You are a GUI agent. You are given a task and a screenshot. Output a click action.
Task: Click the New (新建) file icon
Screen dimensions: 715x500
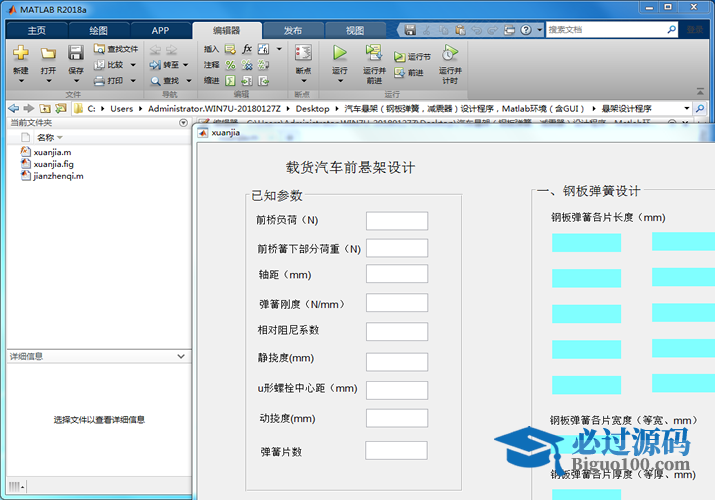(21, 53)
